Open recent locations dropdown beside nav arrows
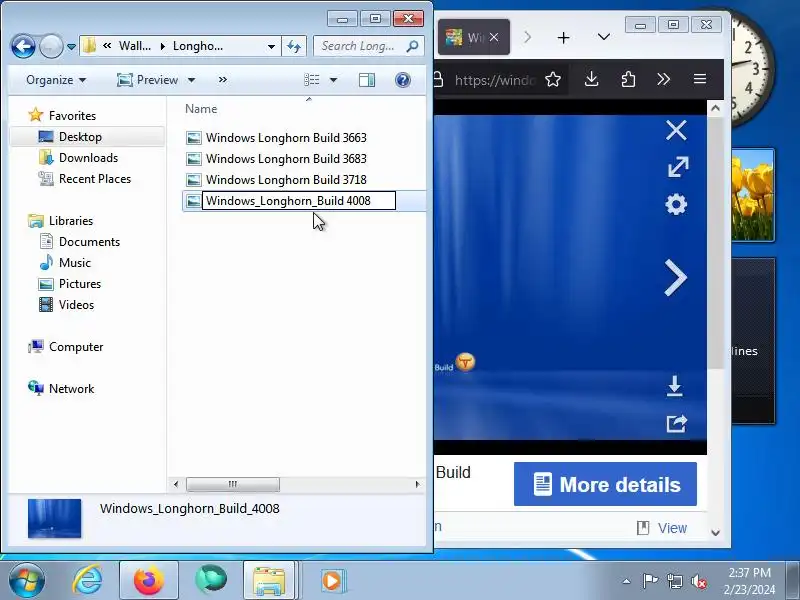800x600 pixels. click(71, 47)
